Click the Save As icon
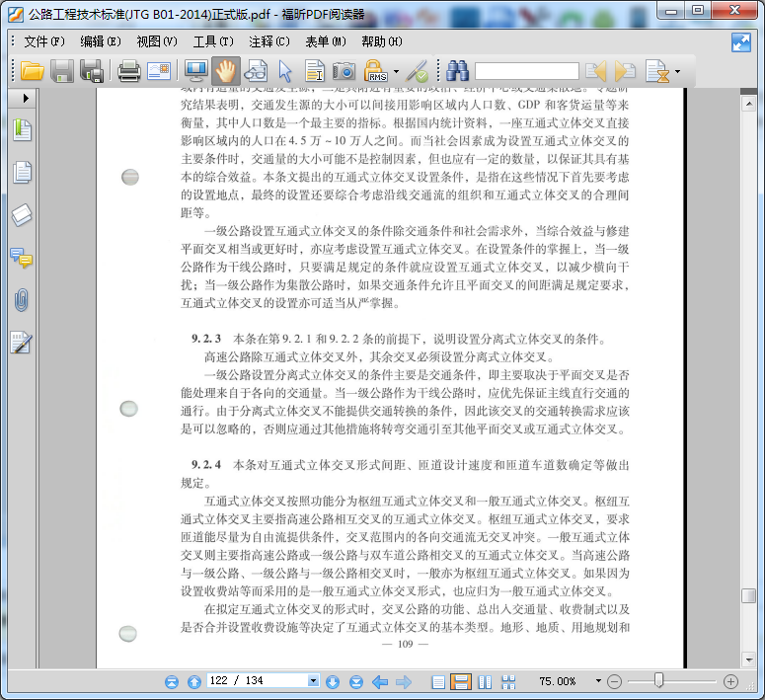The image size is (765, 700). tap(92, 71)
